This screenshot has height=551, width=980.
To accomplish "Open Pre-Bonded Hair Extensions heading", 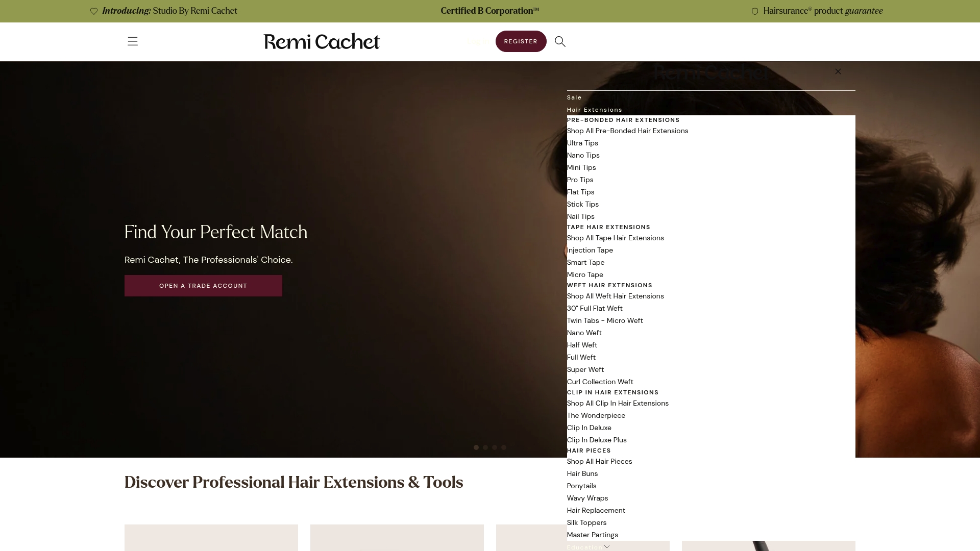I will tap(623, 120).
